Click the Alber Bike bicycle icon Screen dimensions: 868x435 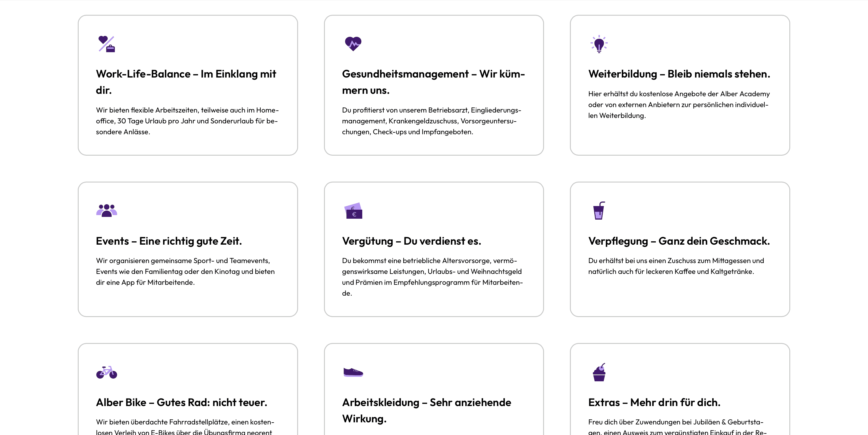pyautogui.click(x=106, y=373)
